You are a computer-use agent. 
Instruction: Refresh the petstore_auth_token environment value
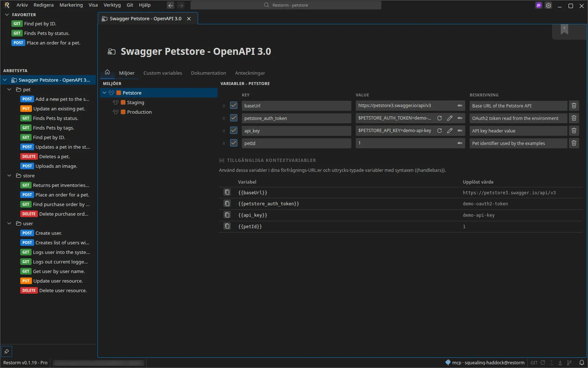coord(440,118)
